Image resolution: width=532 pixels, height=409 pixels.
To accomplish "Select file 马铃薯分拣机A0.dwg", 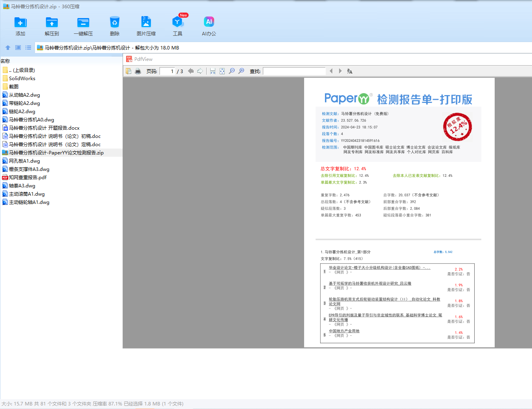I will click(28, 120).
